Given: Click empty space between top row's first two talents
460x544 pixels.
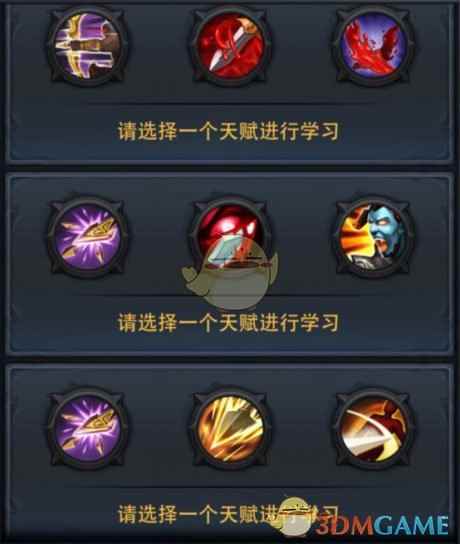Looking at the screenshot, I should (159, 46).
